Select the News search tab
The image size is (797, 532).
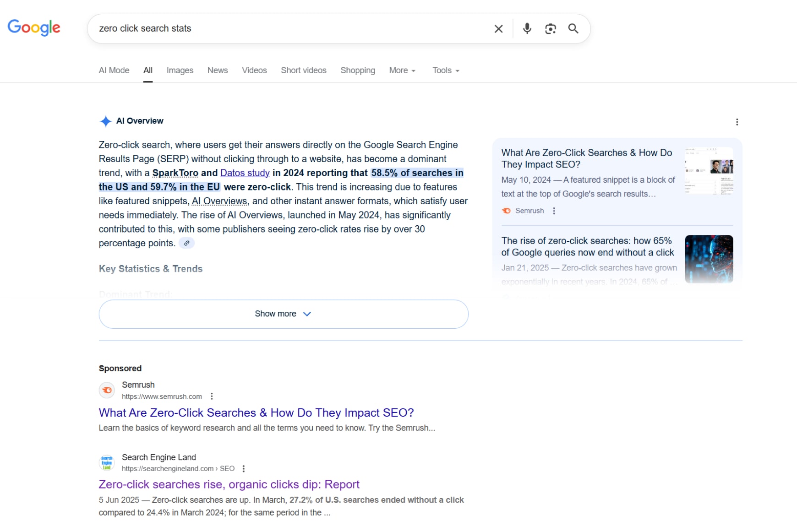tap(217, 70)
